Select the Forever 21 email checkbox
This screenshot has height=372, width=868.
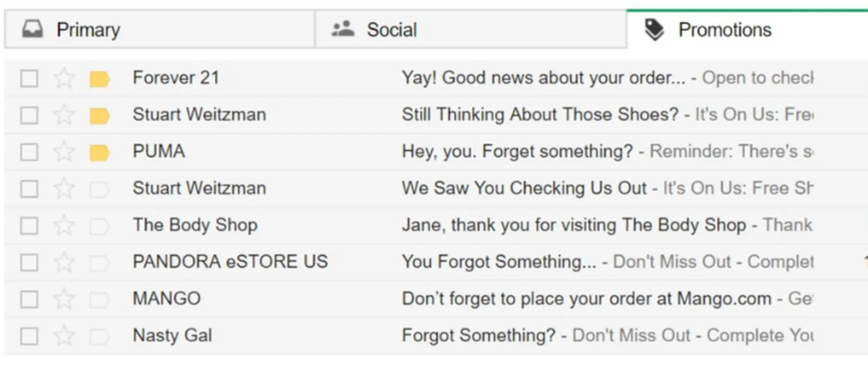pyautogui.click(x=29, y=79)
